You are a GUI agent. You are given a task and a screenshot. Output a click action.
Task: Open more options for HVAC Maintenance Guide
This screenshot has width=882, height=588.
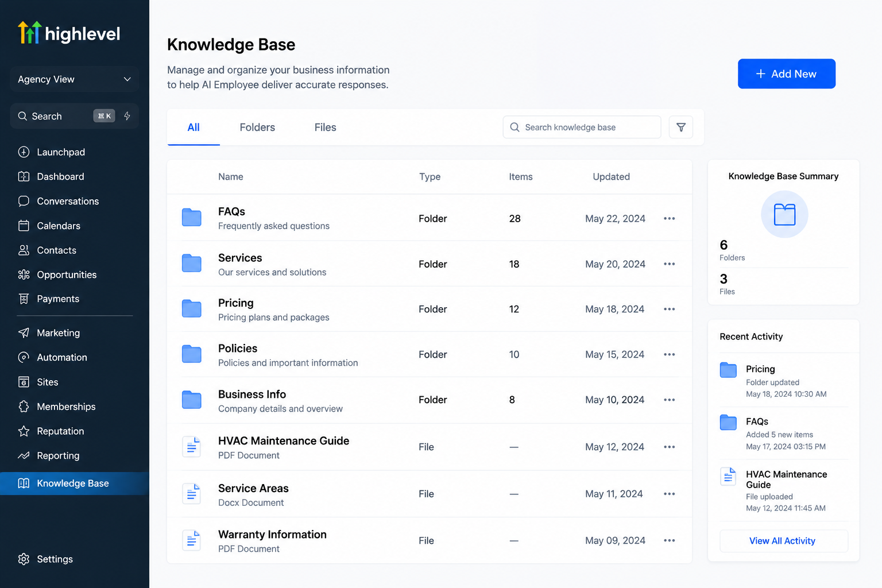tap(670, 447)
